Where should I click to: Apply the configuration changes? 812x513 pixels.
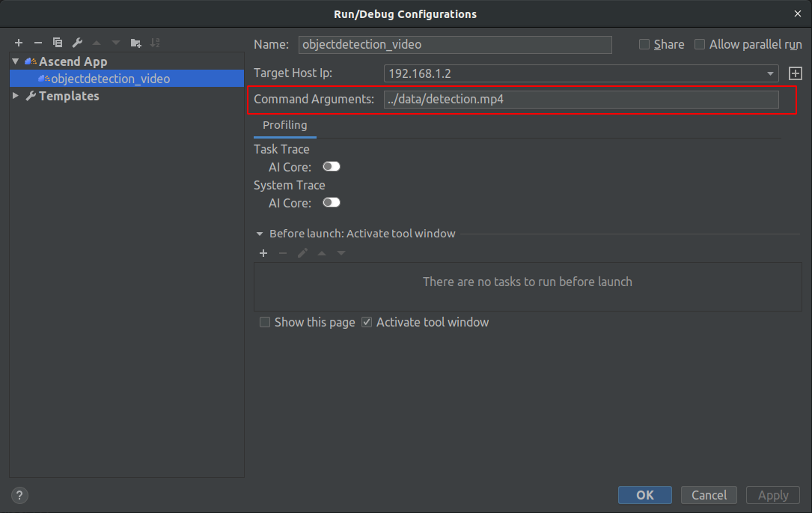(772, 495)
